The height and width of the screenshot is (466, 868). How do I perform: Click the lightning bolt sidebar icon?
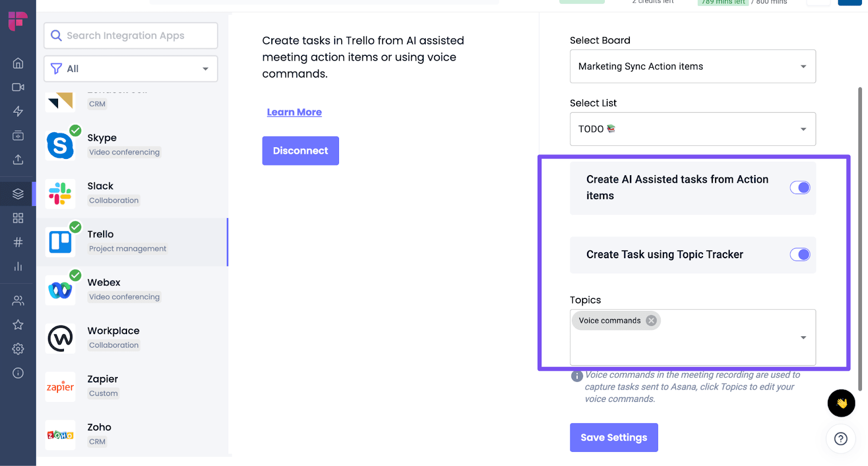18,111
